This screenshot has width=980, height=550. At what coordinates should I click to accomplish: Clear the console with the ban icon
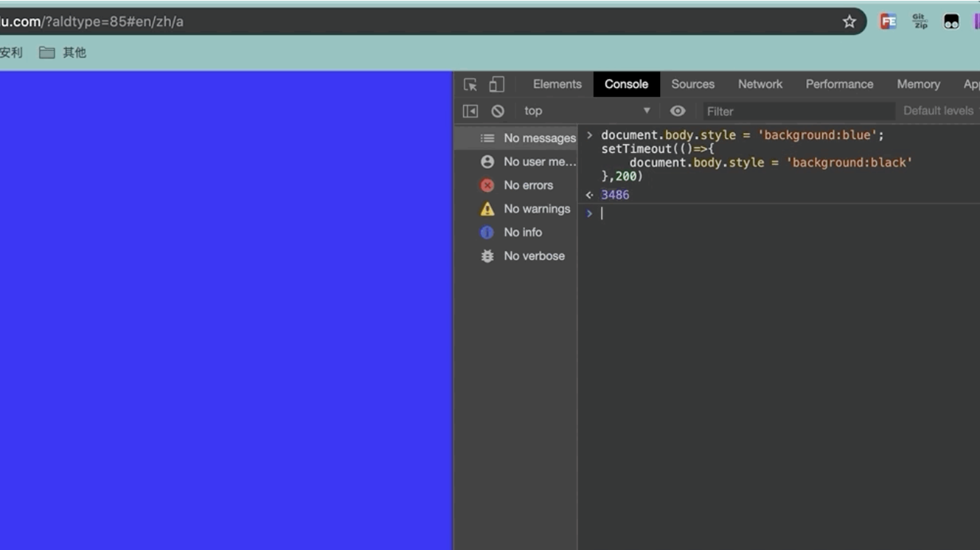pyautogui.click(x=498, y=111)
